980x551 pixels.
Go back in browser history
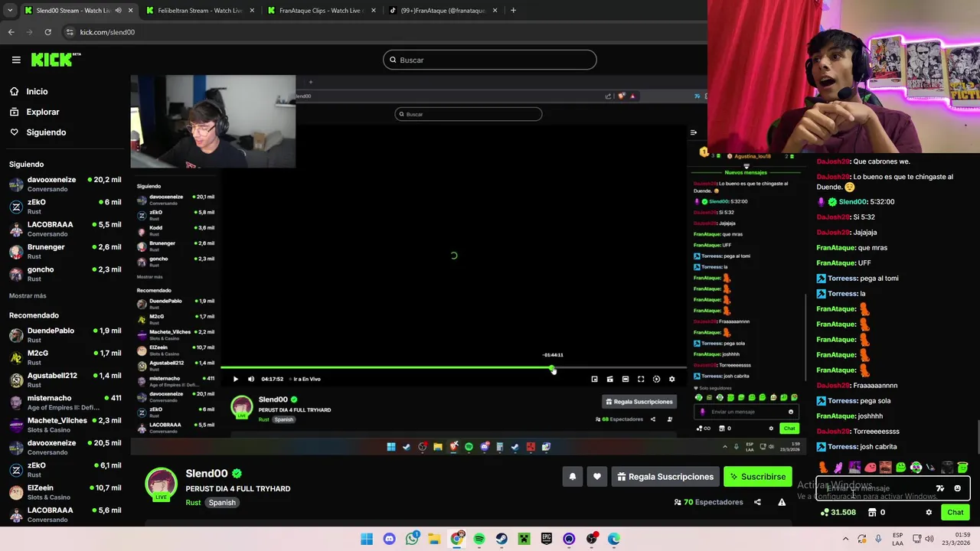click(x=11, y=32)
